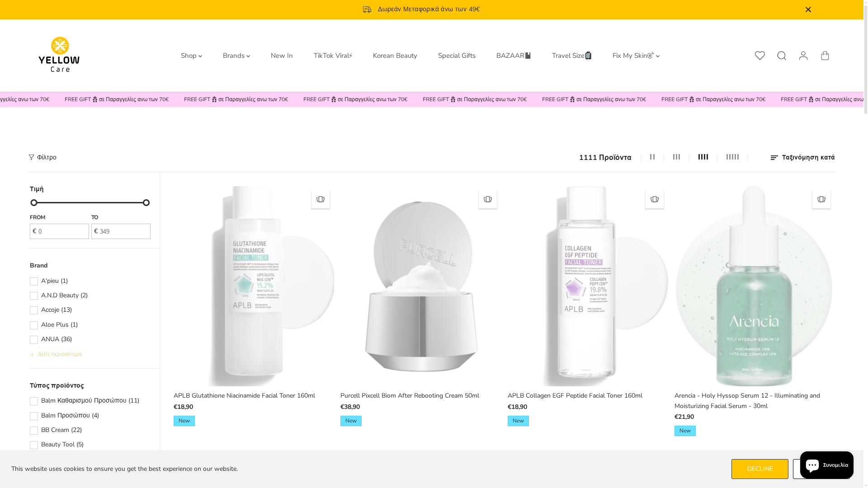The image size is (868, 488).
Task: Check the BB Cream filter
Action: 34,431
